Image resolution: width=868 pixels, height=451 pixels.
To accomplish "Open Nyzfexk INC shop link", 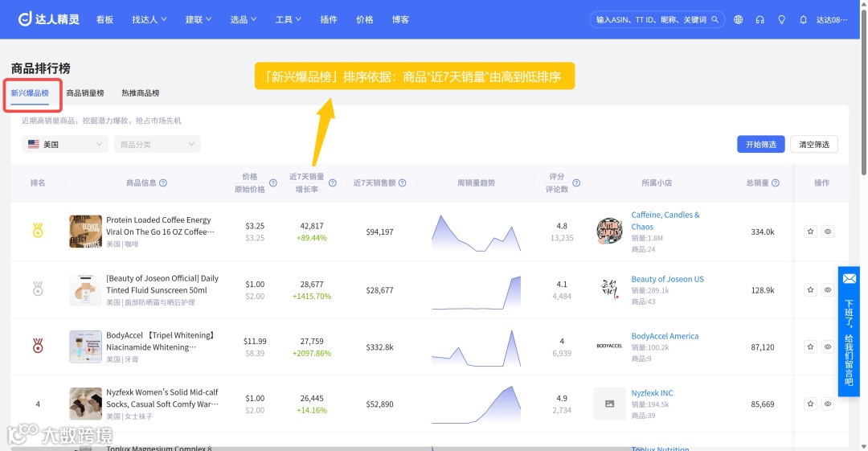I will click(652, 393).
